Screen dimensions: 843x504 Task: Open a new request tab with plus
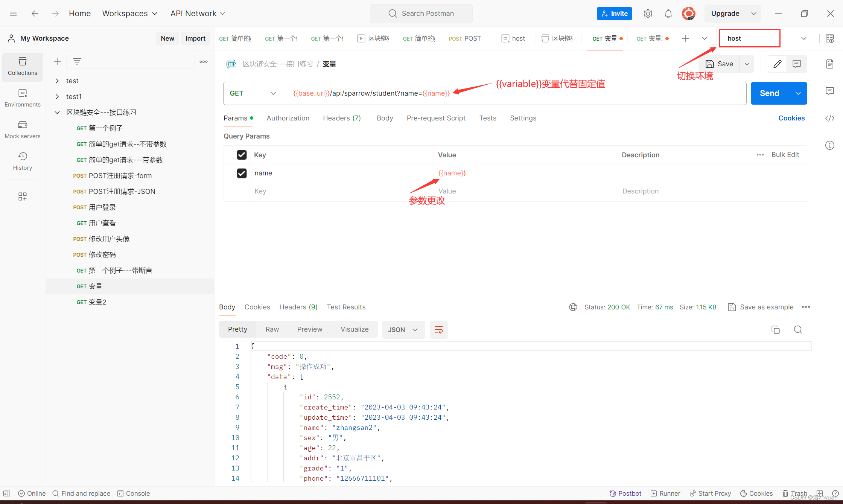click(x=685, y=38)
